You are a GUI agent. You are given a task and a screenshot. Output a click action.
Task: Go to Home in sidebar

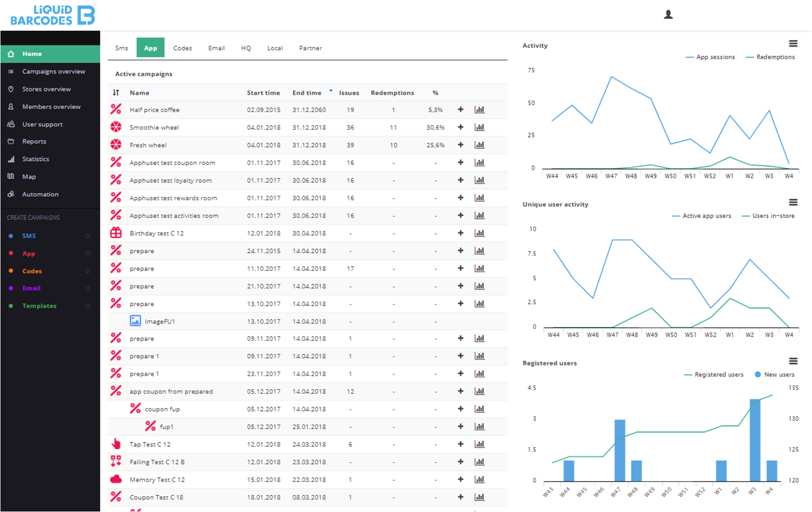tap(50, 54)
